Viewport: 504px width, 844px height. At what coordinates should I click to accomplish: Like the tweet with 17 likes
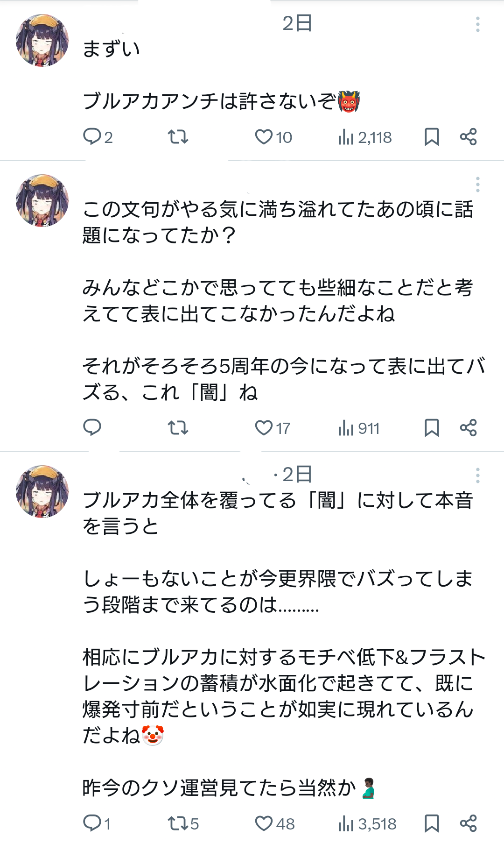tap(264, 427)
